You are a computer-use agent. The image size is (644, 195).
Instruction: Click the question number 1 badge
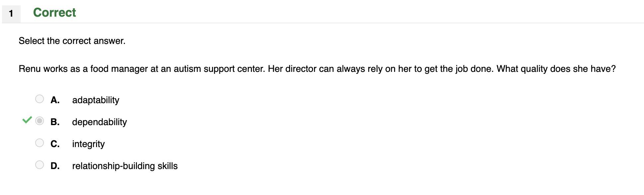[11, 14]
